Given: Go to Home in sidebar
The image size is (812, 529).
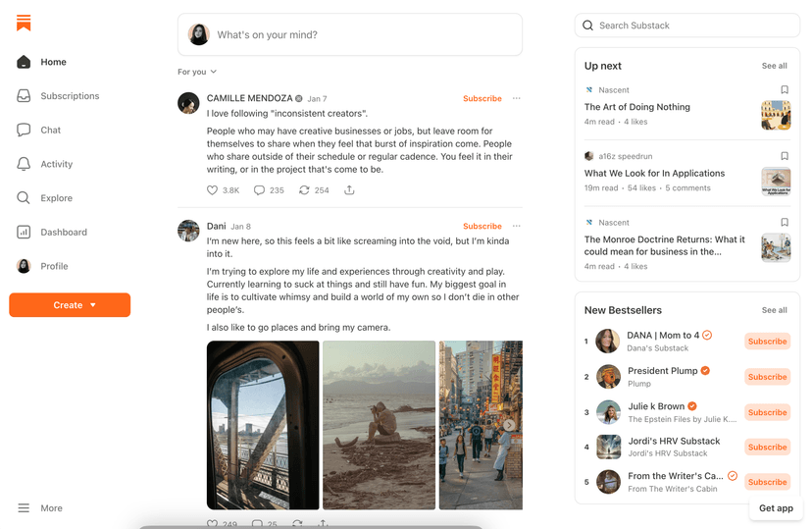Looking at the screenshot, I should click(x=53, y=62).
